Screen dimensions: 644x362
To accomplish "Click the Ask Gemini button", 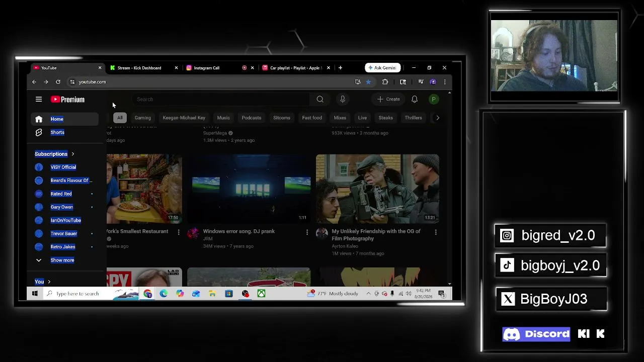I will [383, 68].
